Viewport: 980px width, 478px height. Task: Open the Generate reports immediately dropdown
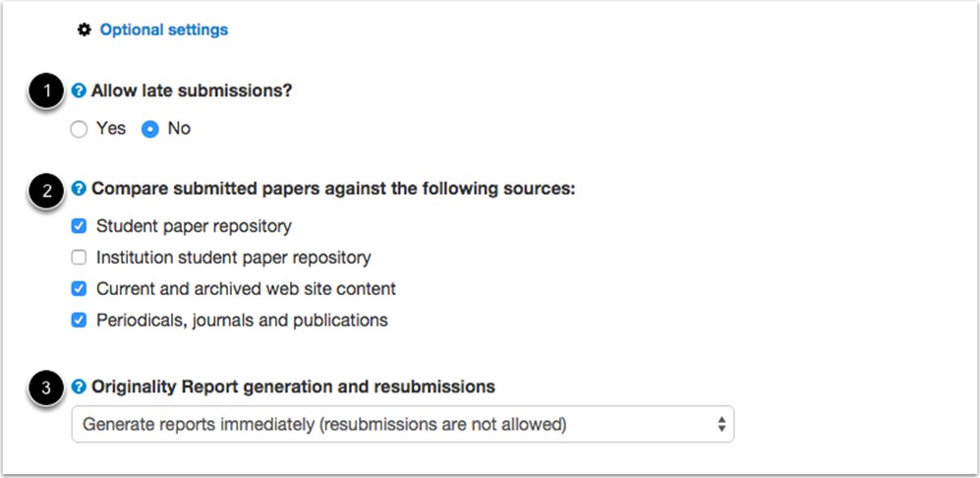tap(402, 425)
